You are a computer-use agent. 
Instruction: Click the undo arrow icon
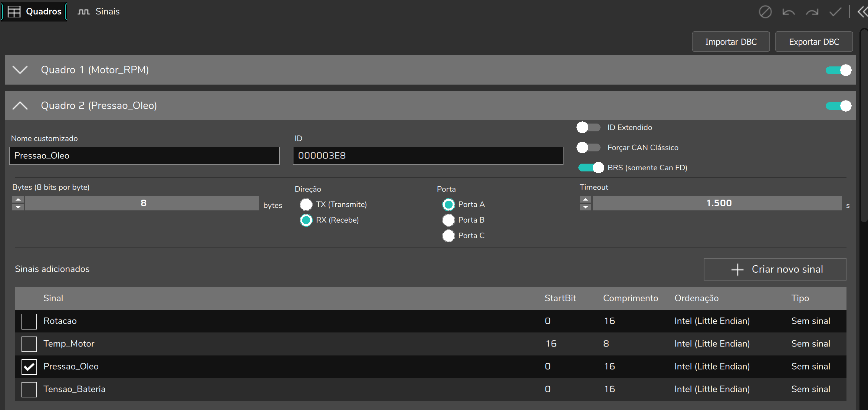click(788, 12)
